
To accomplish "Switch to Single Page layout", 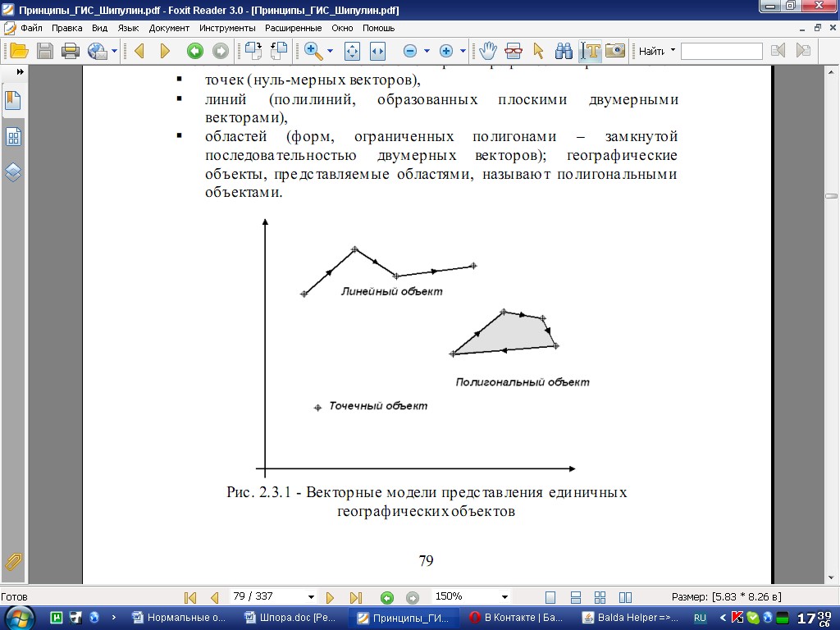I will coord(550,597).
